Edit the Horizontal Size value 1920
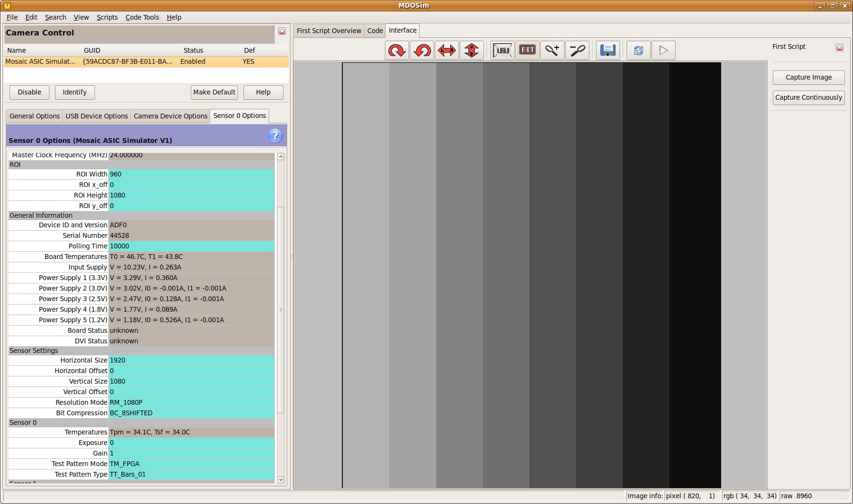 coord(191,360)
